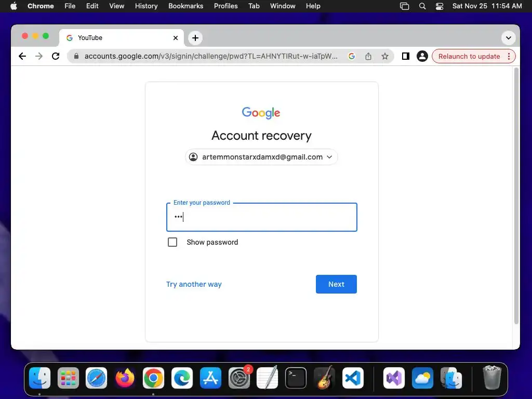
Task: Open the Bookmarks menu
Action: pyautogui.click(x=185, y=6)
